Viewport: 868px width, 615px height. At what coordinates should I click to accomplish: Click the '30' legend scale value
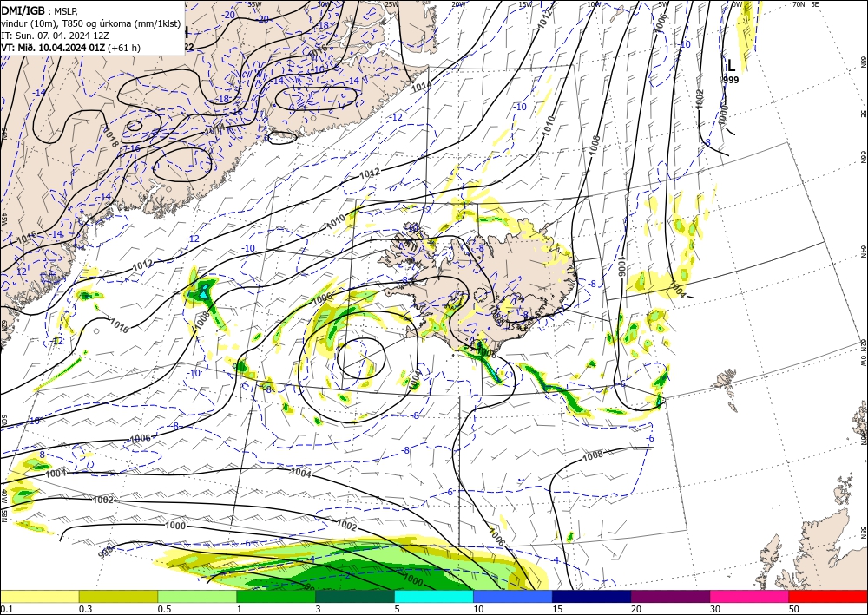click(715, 609)
